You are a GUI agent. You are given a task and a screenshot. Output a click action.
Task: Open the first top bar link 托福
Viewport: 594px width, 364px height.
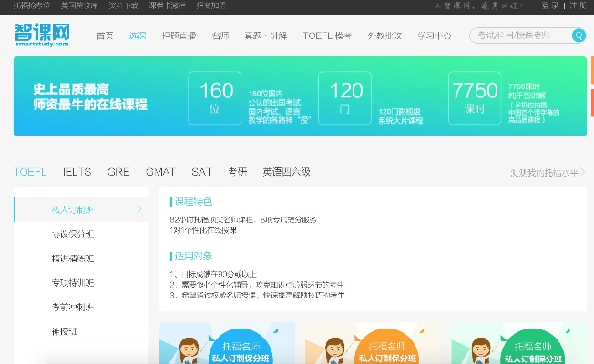tap(32, 5)
